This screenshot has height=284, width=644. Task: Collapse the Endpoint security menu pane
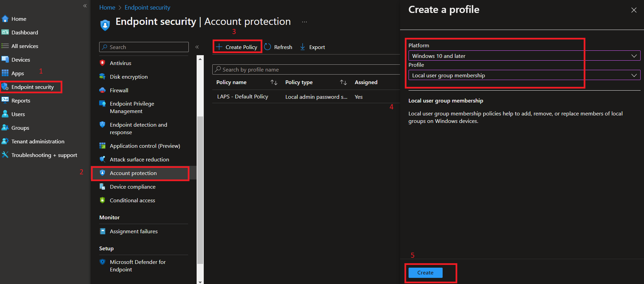click(x=197, y=47)
